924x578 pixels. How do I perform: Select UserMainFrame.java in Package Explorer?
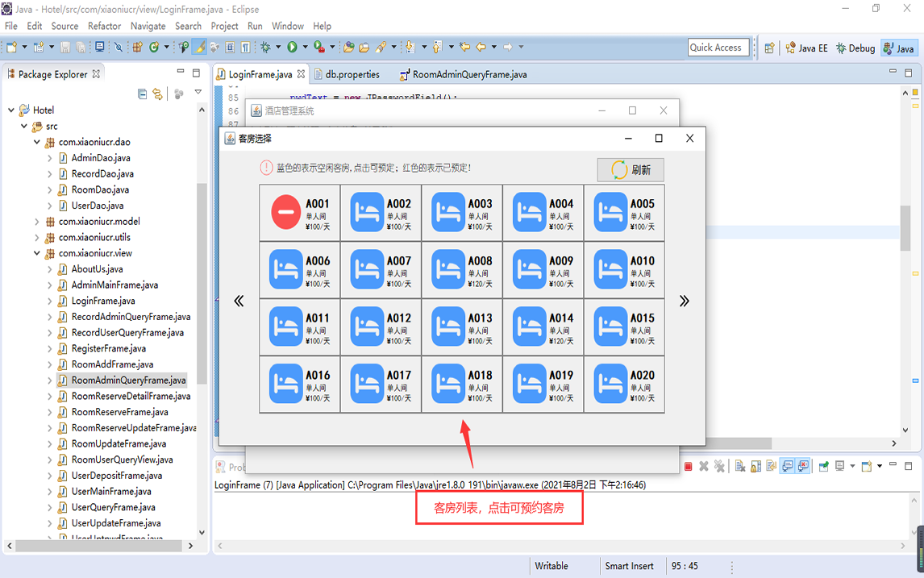pos(111,492)
